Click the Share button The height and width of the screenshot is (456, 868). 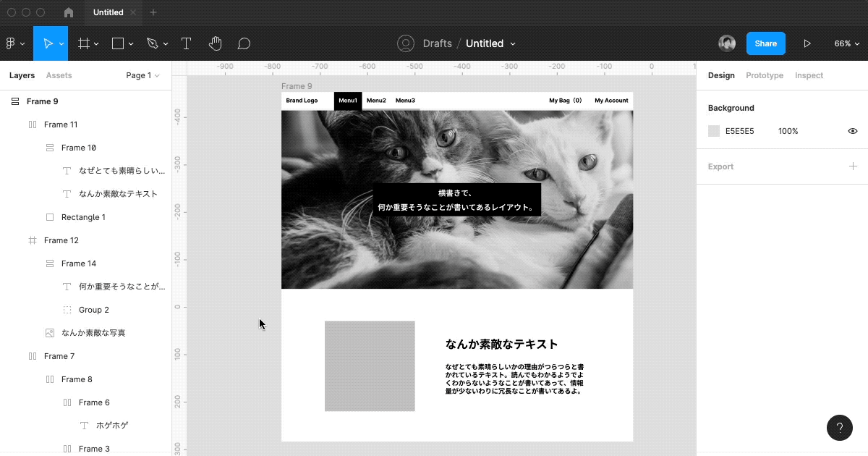[x=765, y=43]
